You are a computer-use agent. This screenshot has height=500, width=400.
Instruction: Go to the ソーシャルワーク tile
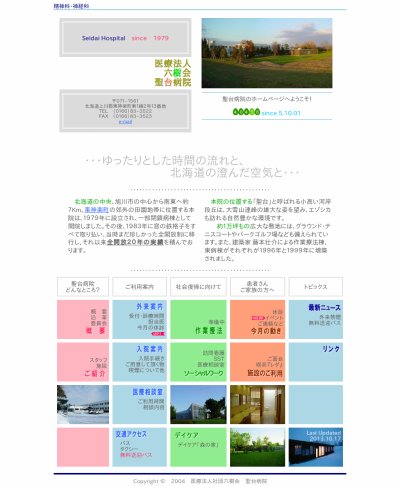(x=198, y=362)
